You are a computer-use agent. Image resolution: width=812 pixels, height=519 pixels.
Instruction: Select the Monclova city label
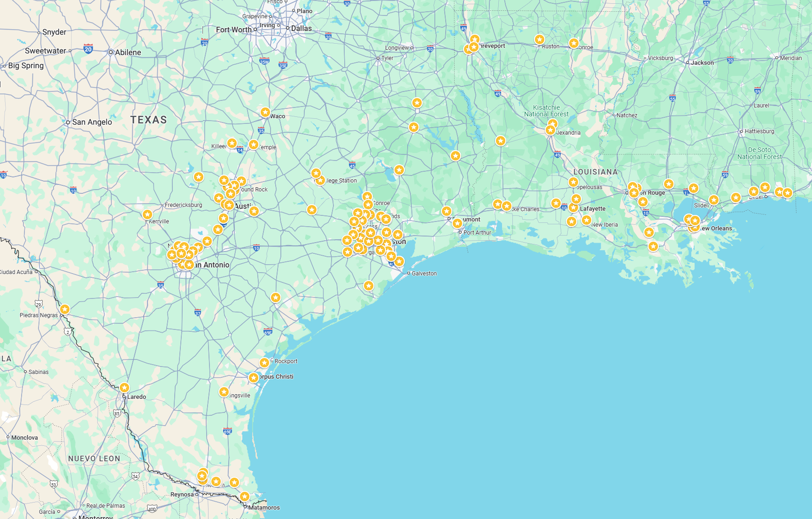[x=24, y=438]
